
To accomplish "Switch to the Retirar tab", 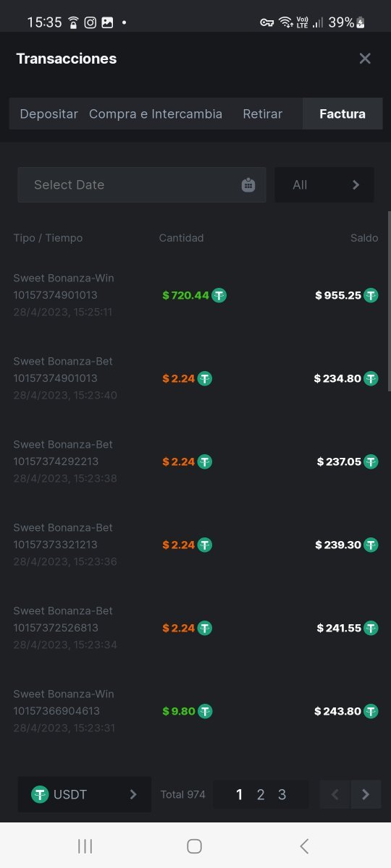I will coord(263,114).
